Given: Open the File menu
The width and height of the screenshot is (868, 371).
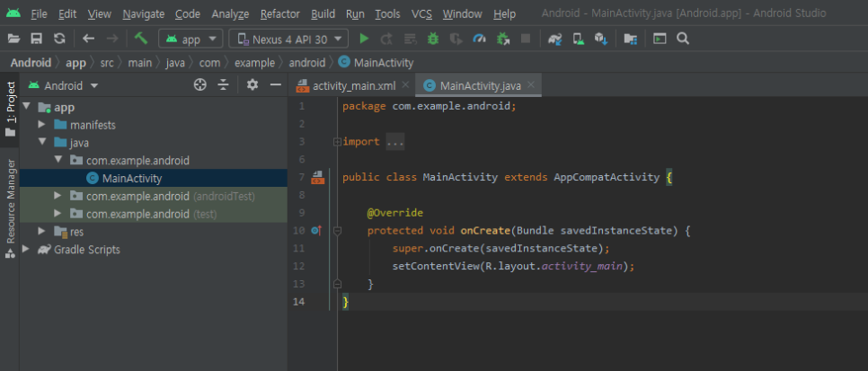Looking at the screenshot, I should tap(39, 13).
